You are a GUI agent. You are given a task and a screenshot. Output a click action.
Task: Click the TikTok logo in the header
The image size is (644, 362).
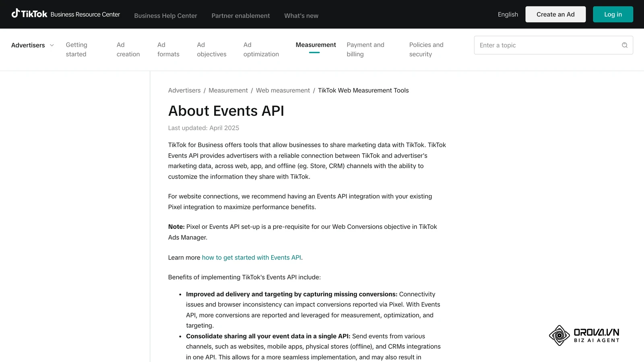pos(29,14)
